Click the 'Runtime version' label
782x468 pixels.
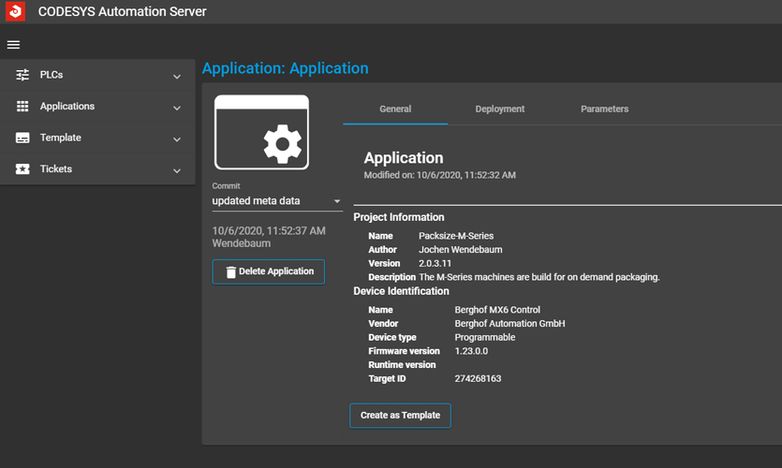[x=402, y=365]
